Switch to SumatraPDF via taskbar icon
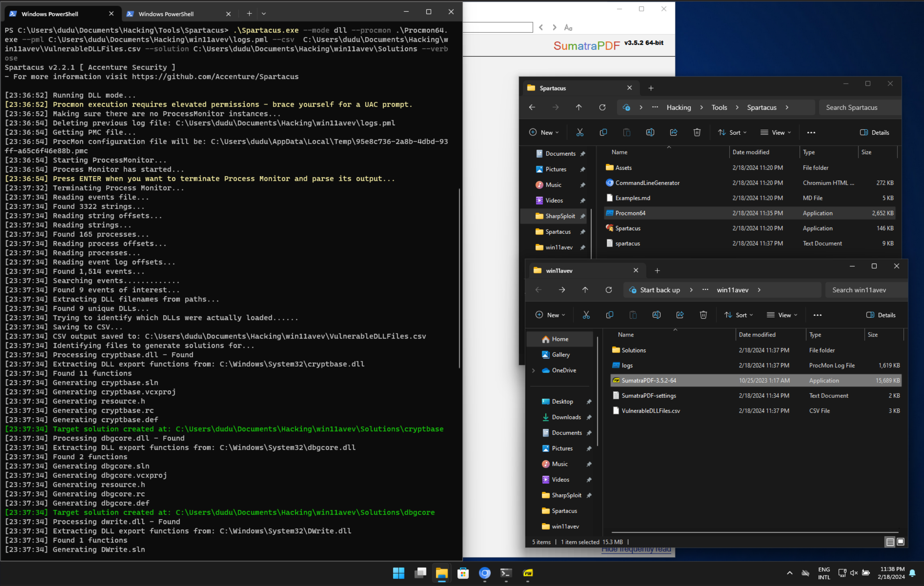The height and width of the screenshot is (586, 924). 528,573
